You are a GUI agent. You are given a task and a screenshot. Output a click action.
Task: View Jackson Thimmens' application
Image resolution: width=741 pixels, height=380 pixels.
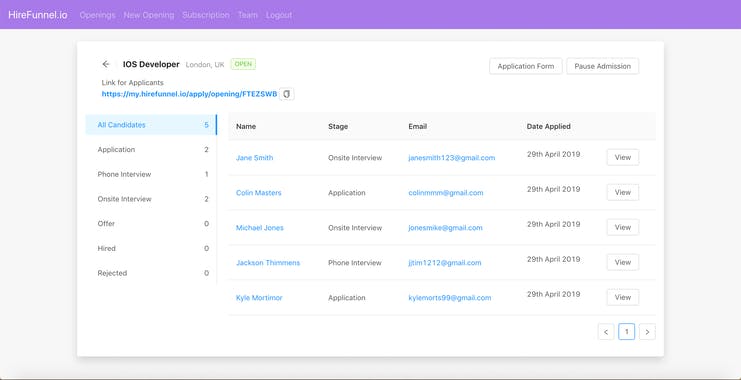click(x=623, y=262)
